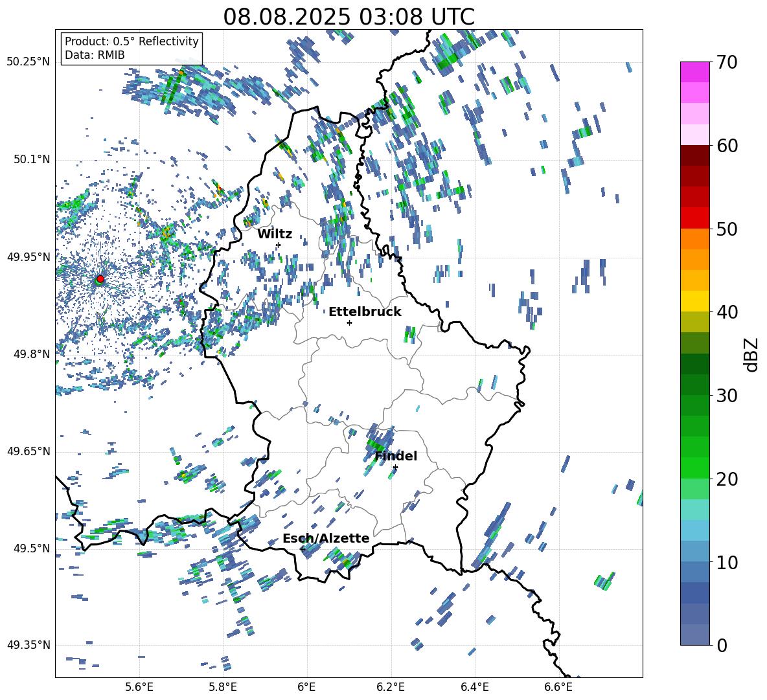Image resolution: width=767 pixels, height=700 pixels.
Task: Click the 40 colorbar tick label
Action: click(726, 312)
